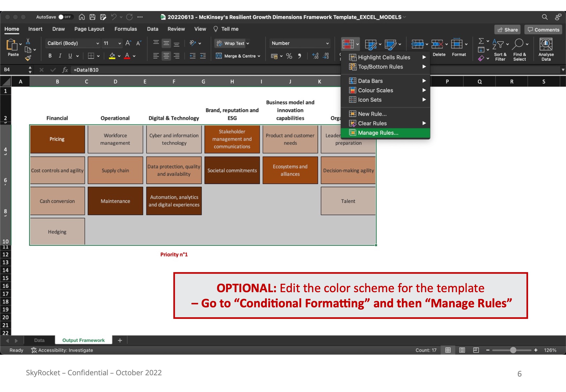Screen dimensions: 566x392
Task: Click Decrease Decimal icon
Action: point(326,56)
